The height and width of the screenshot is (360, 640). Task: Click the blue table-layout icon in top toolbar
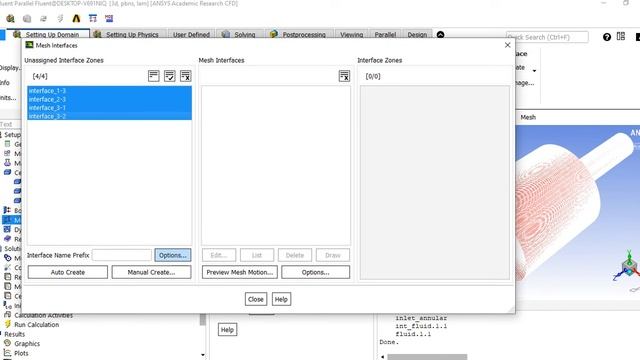[93, 18]
